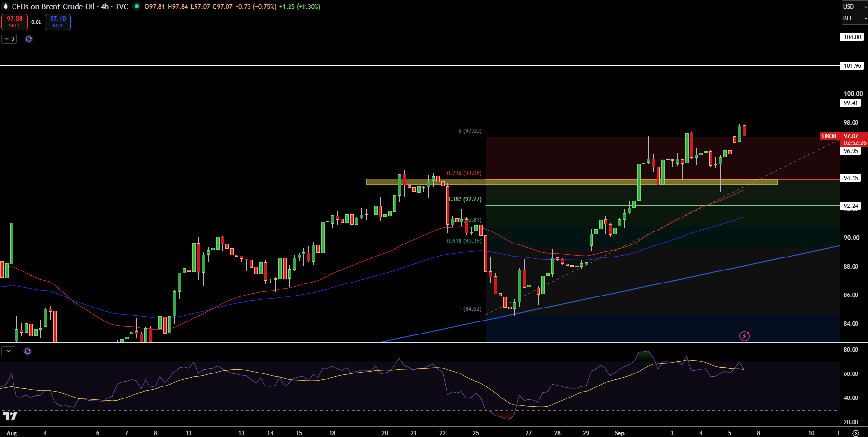Click the +1.25 (+1.30%) change value

(x=300, y=7)
